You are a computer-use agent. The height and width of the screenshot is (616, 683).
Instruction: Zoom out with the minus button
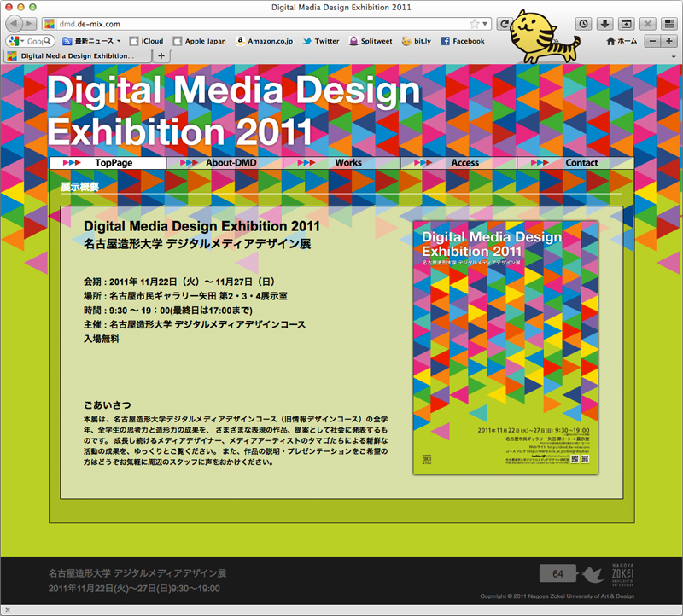point(652,41)
